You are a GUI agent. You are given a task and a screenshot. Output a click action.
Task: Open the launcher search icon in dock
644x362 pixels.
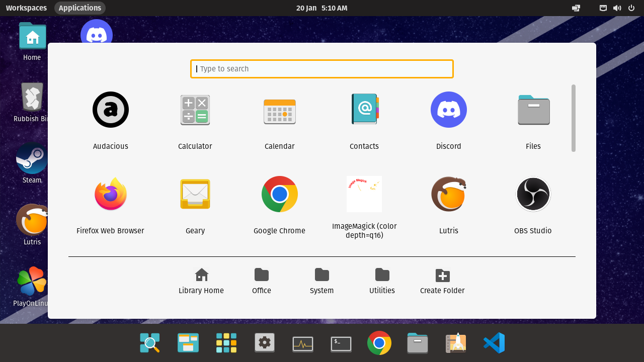coord(150,343)
